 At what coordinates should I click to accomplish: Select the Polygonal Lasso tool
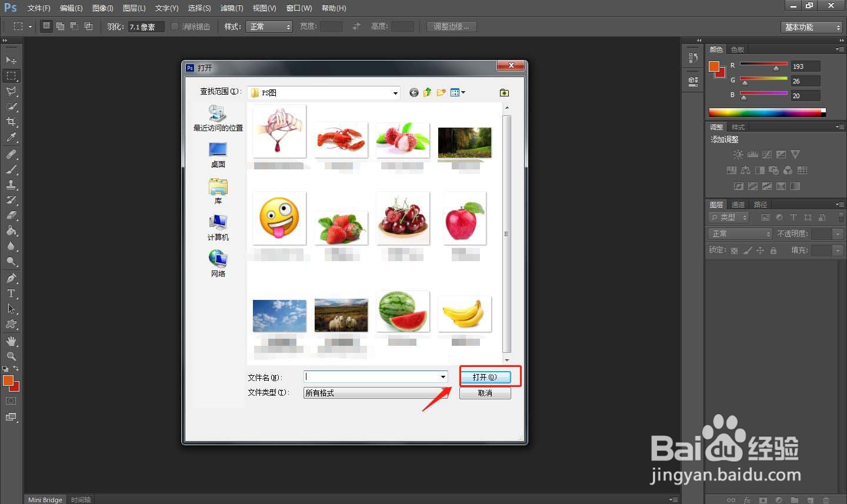(x=11, y=91)
